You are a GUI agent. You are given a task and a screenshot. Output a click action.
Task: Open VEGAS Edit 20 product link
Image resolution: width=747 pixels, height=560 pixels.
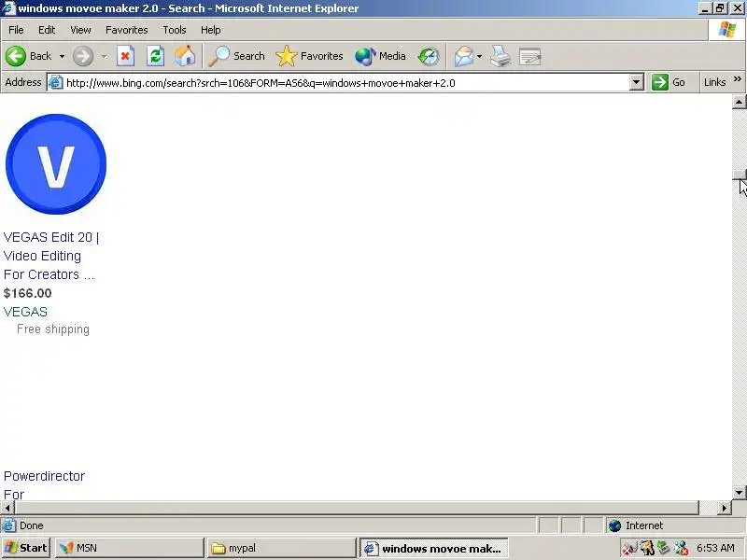pos(51,256)
